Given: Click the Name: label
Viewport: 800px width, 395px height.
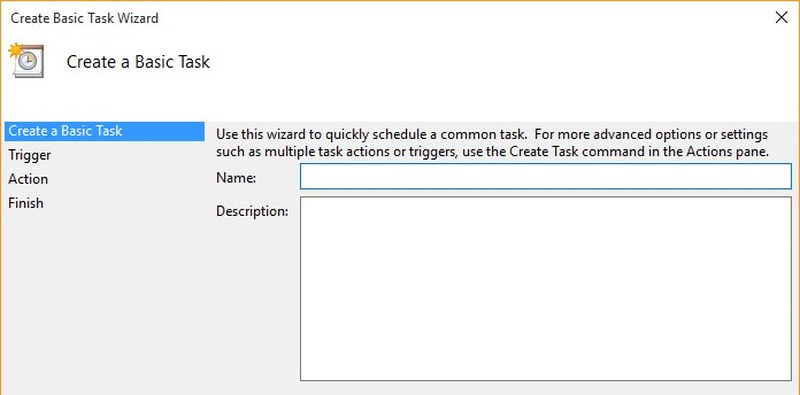Looking at the screenshot, I should [236, 178].
